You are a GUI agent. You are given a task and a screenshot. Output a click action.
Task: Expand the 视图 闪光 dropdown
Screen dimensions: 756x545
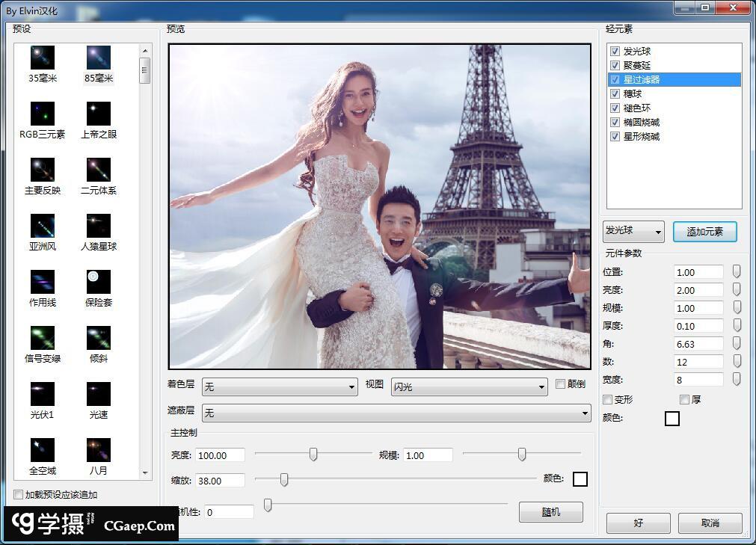[x=469, y=387]
